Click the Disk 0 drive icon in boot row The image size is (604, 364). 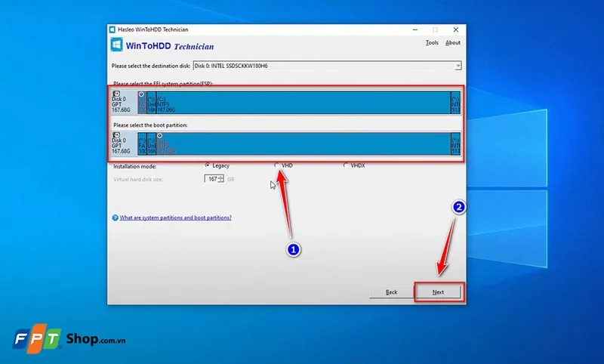(116, 135)
